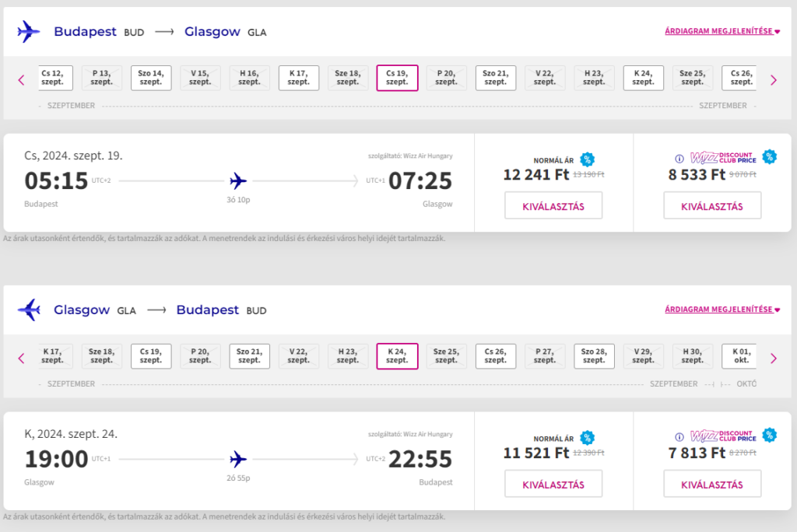Screen dimensions: 797x532
Task: Show earlier outbound dates with the left arrow
Action: coord(21,80)
